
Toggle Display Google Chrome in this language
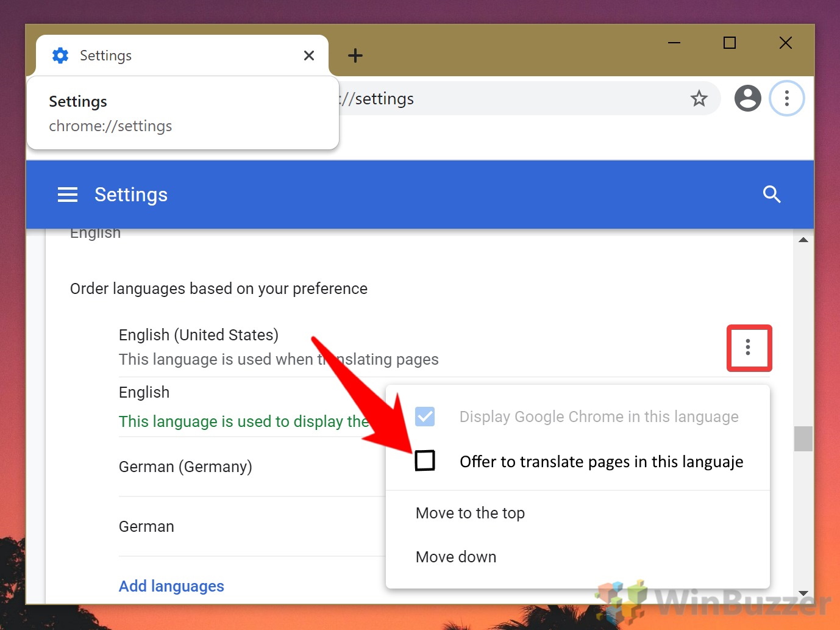click(425, 417)
